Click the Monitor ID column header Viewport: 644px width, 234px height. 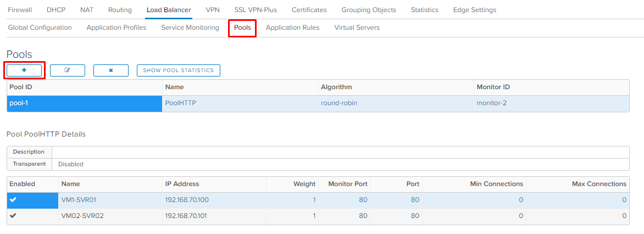[x=552, y=87]
